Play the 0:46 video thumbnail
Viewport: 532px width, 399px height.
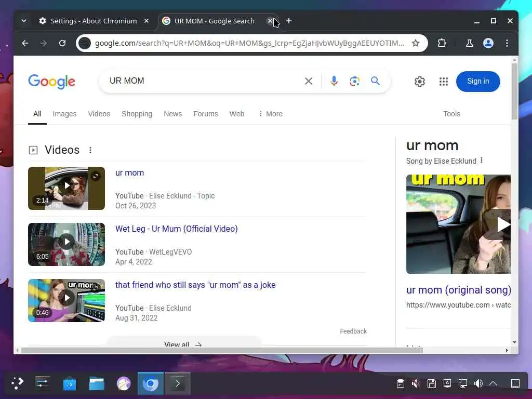click(66, 300)
